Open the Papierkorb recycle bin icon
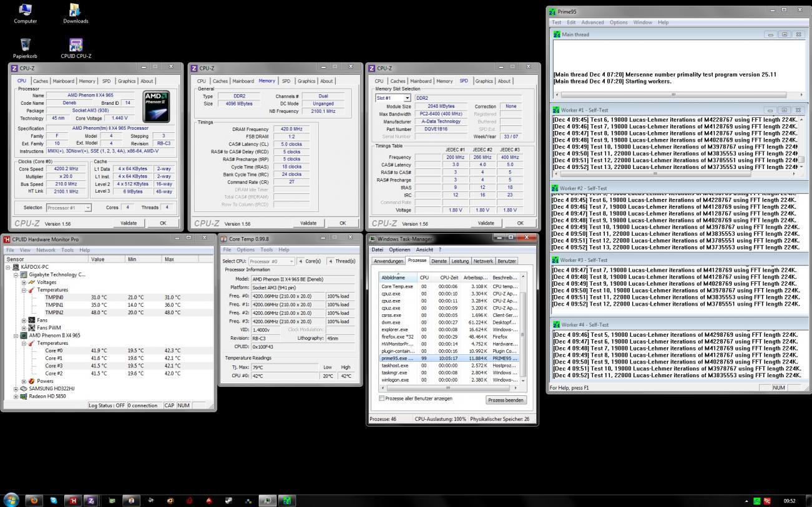Viewport: 812px width, 507px height. tap(25, 47)
